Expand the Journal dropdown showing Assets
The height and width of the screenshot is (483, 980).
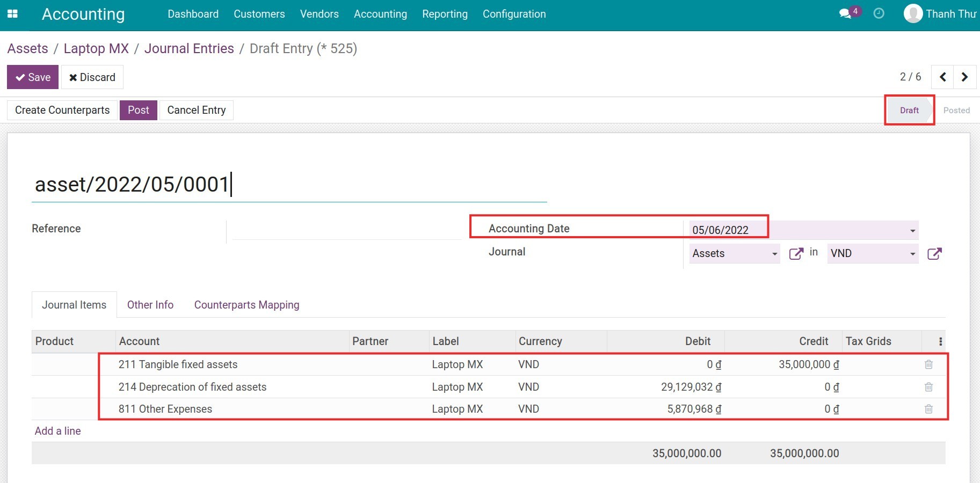(775, 253)
